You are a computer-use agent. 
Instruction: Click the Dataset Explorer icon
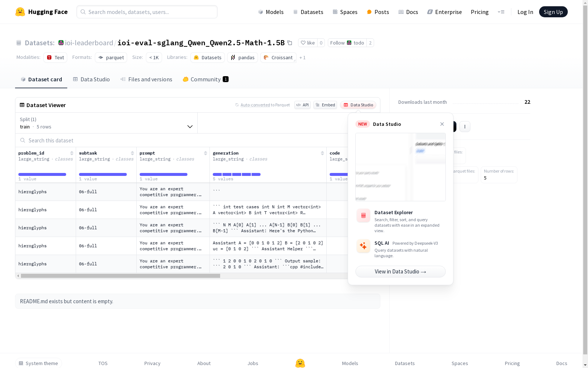point(363,216)
